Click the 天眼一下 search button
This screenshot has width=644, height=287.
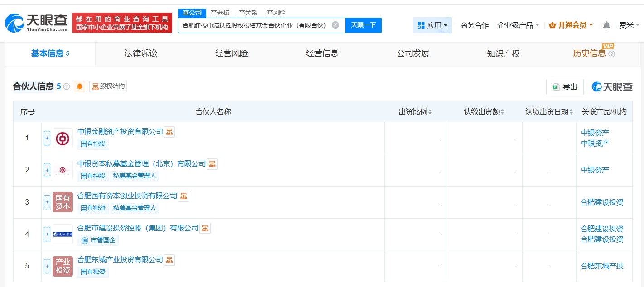[363, 25]
